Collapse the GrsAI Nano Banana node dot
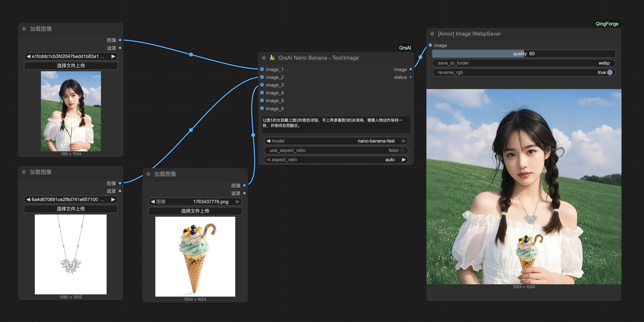The image size is (644, 322). (264, 58)
